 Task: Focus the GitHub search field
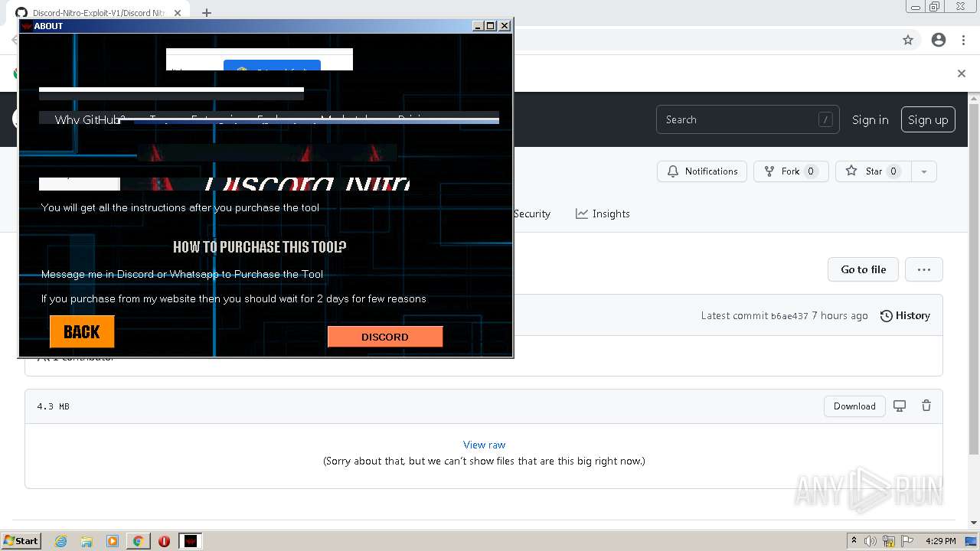[x=747, y=119]
